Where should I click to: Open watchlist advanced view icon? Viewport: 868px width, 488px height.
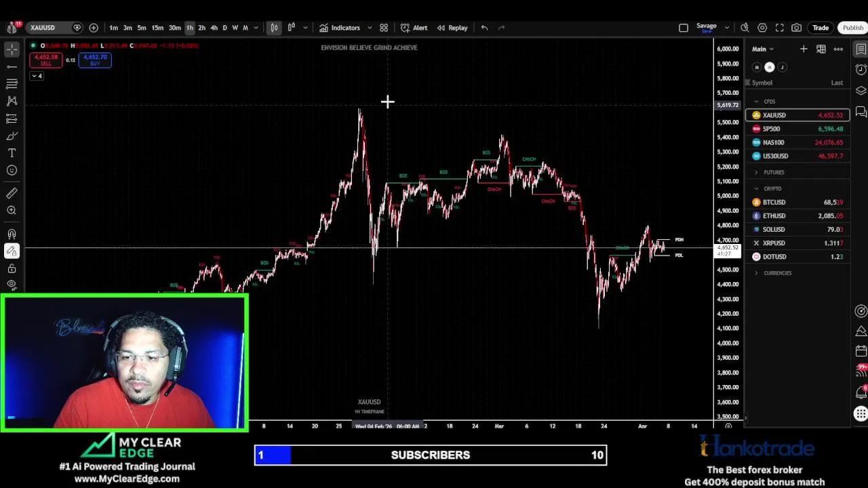tap(821, 49)
